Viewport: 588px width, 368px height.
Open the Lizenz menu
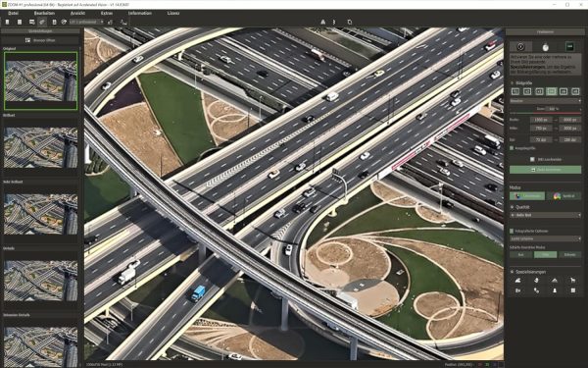[x=173, y=13]
